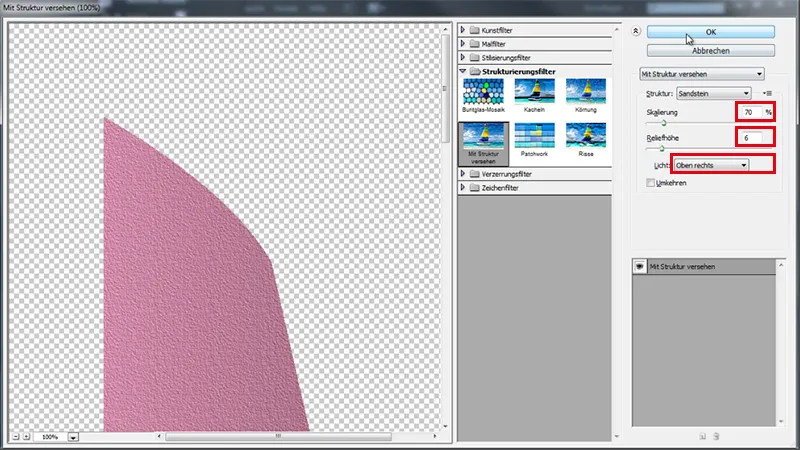The image size is (800, 450).
Task: Enable the Umkehren checkbox
Action: pos(651,183)
